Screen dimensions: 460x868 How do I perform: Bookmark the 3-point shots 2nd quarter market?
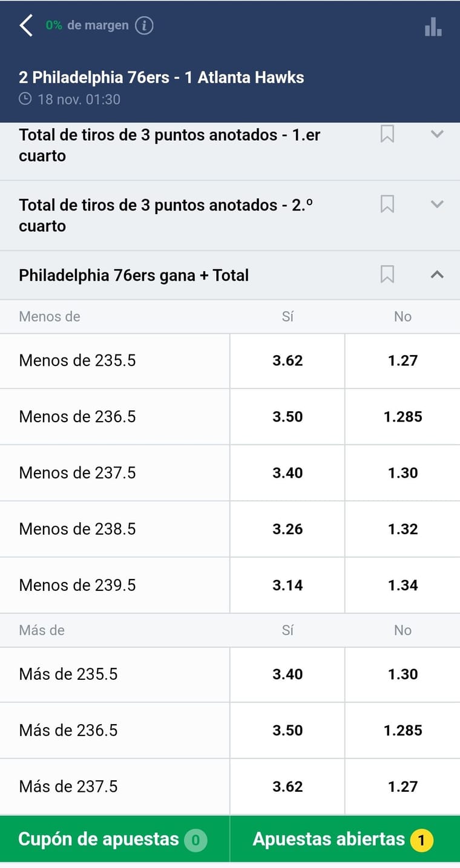387,204
